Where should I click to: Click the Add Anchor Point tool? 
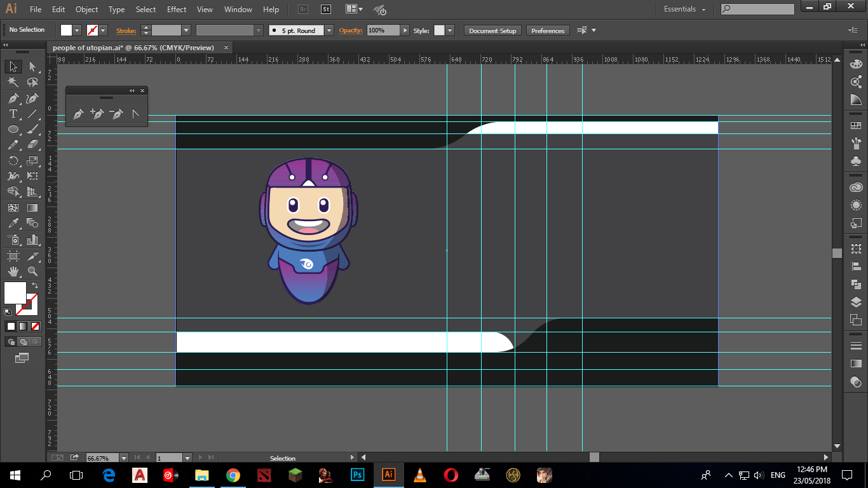97,114
